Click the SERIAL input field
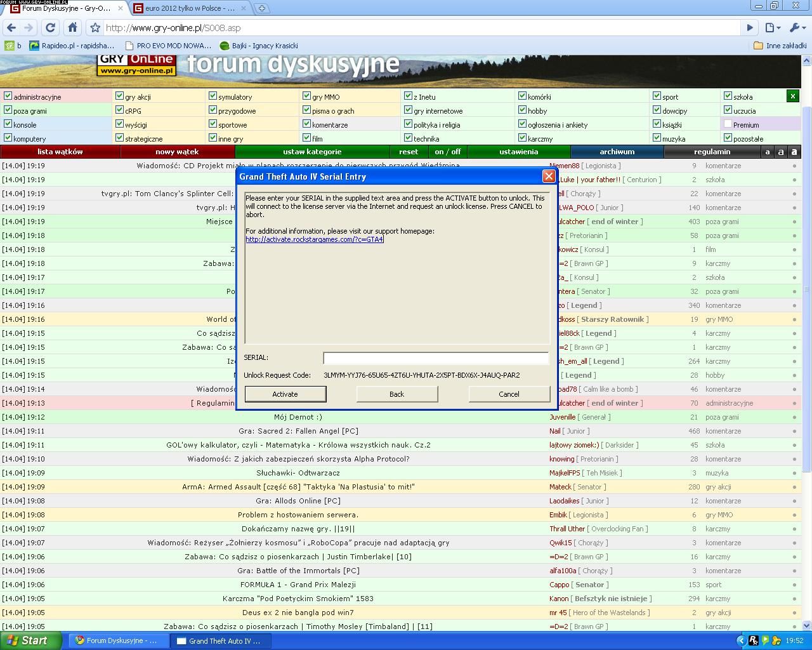The height and width of the screenshot is (650, 812). [436, 358]
